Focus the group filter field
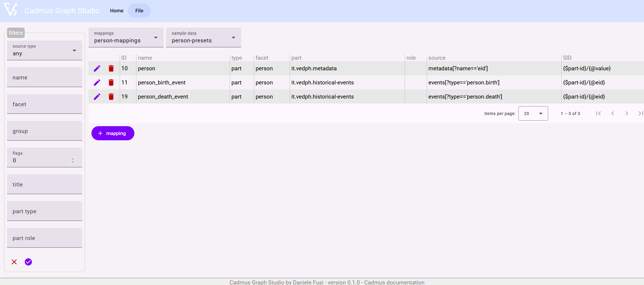 pyautogui.click(x=44, y=131)
